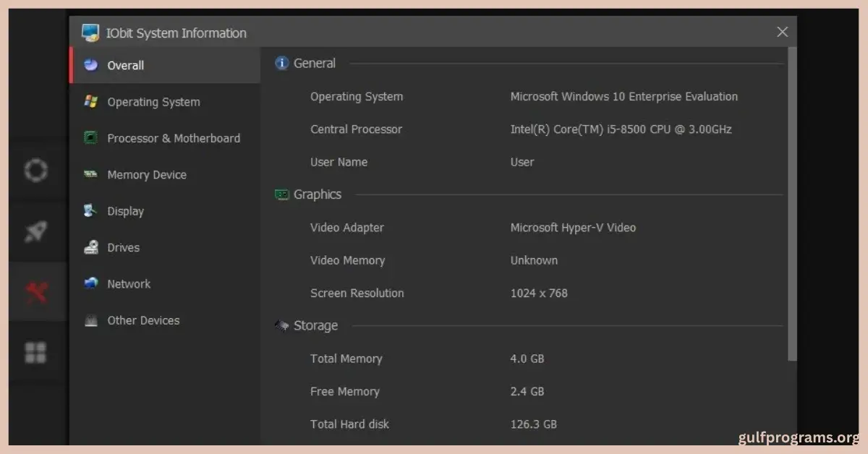868x454 pixels.
Task: Click the circular ring icon in left strip
Action: 35,171
